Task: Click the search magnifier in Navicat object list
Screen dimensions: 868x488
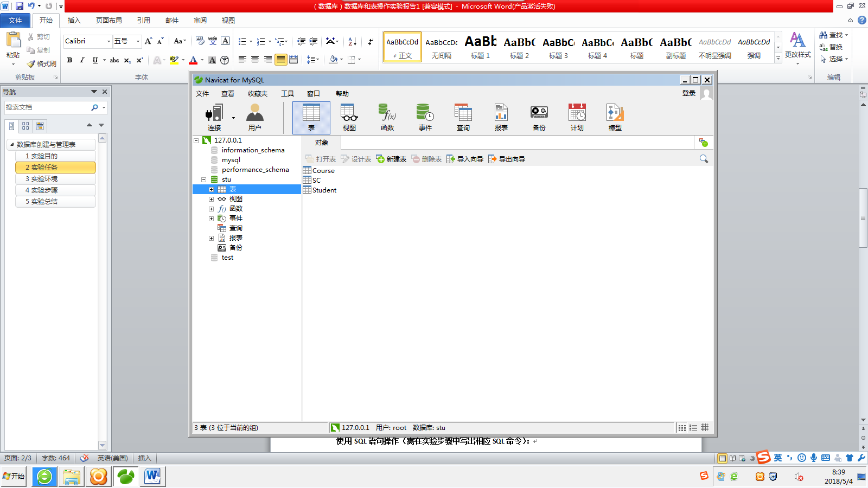Action: click(x=704, y=159)
